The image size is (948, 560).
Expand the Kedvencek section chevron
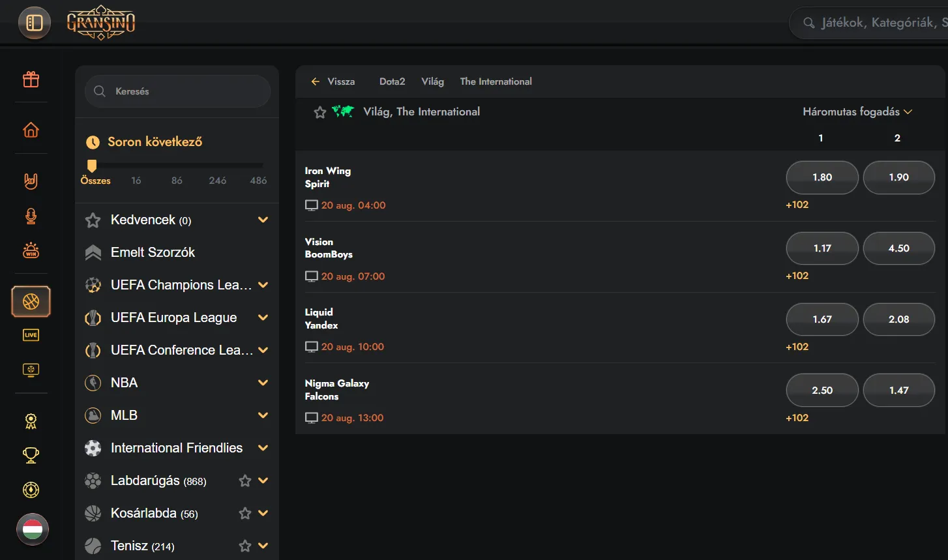click(x=263, y=220)
